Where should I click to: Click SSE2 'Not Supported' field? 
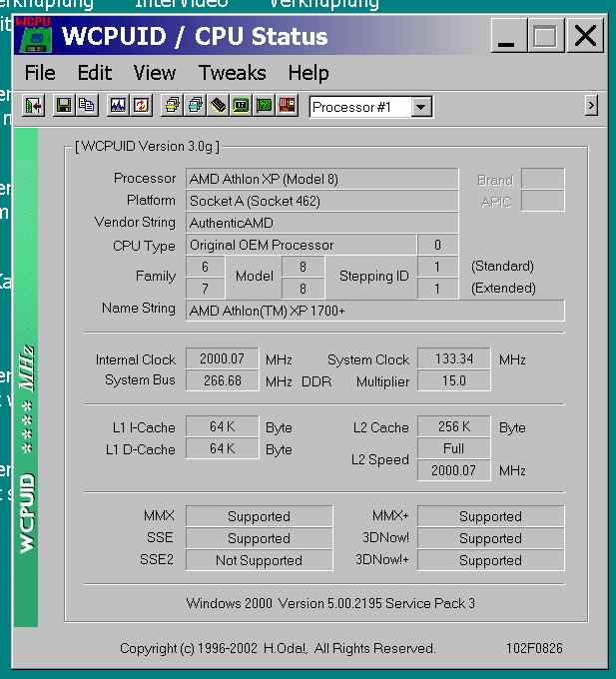[x=259, y=560]
